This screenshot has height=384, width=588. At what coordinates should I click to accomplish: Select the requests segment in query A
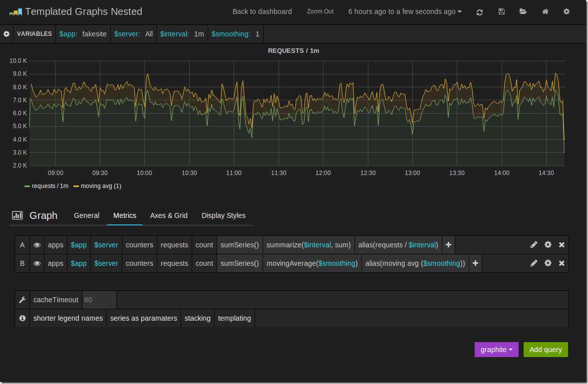pyautogui.click(x=174, y=245)
